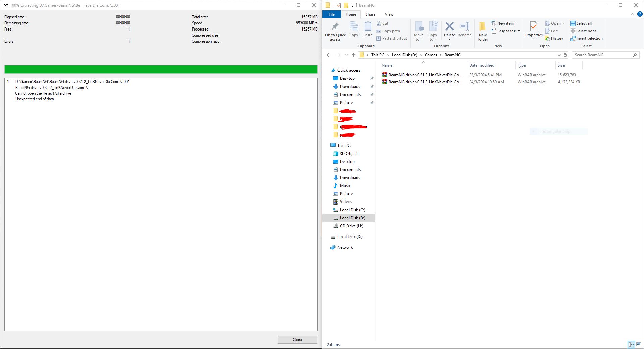Click the Help question mark icon

click(x=640, y=14)
